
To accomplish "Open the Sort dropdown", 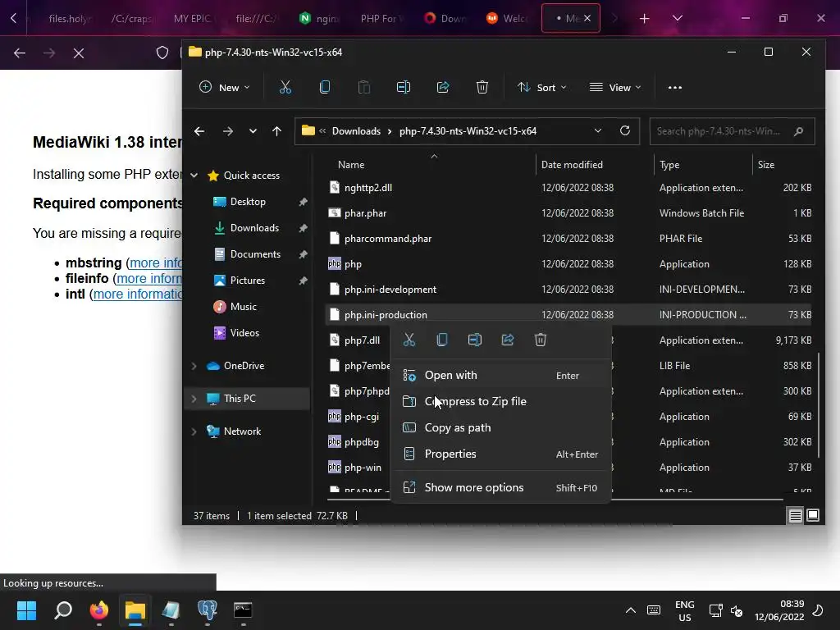I will point(541,87).
